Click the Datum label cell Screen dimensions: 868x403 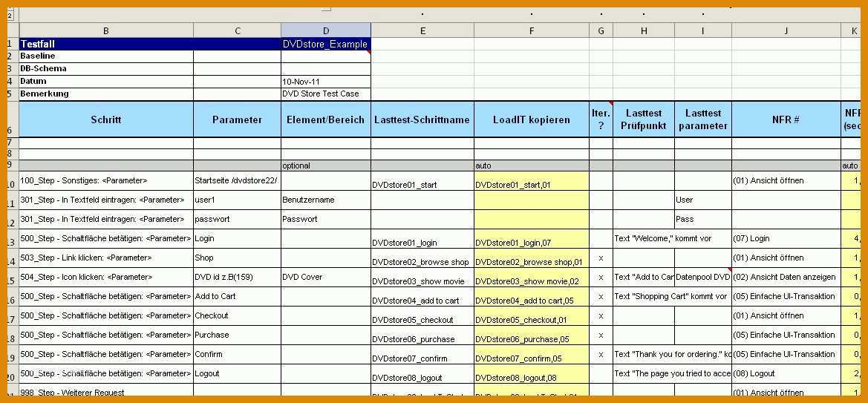click(106, 82)
